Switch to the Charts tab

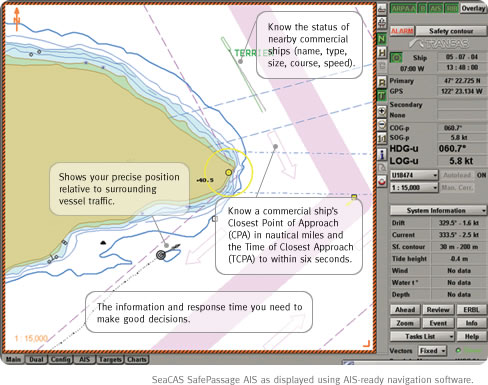click(x=137, y=359)
